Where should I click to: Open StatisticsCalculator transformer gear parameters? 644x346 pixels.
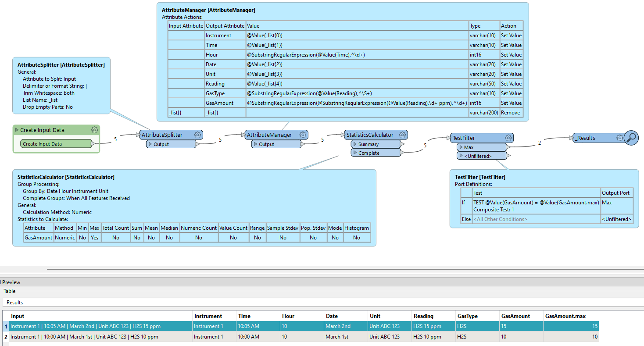coord(402,135)
